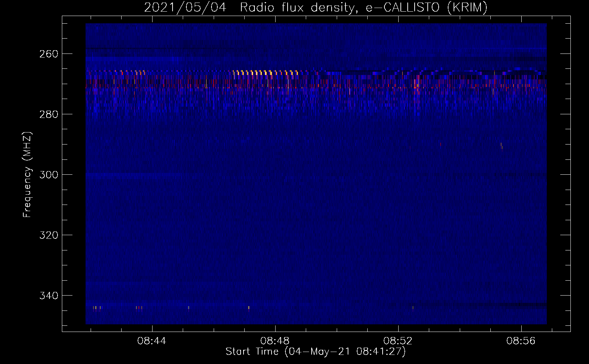Click the 'Start Time (04-May-21 08:41:27)' label
The width and height of the screenshot is (589, 364).
(316, 352)
